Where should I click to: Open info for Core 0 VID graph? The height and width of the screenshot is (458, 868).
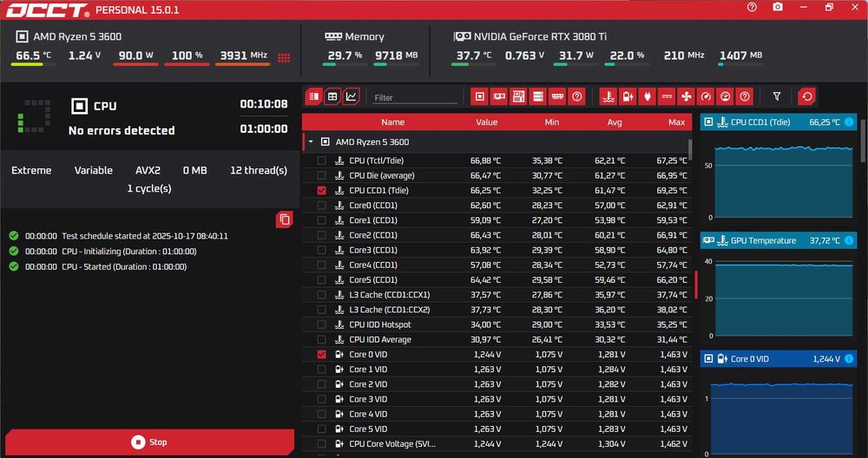pos(849,359)
